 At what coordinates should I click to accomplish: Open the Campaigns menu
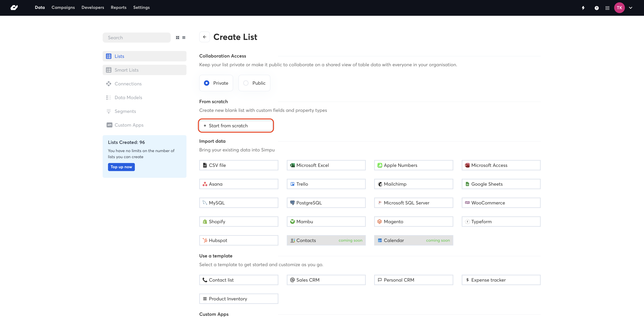point(63,8)
